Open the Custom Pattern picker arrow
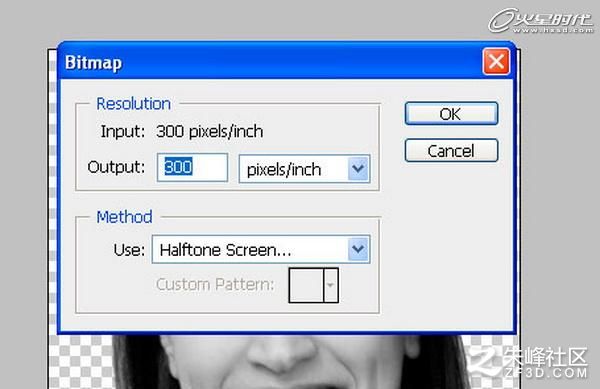600x389 pixels. pyautogui.click(x=331, y=285)
